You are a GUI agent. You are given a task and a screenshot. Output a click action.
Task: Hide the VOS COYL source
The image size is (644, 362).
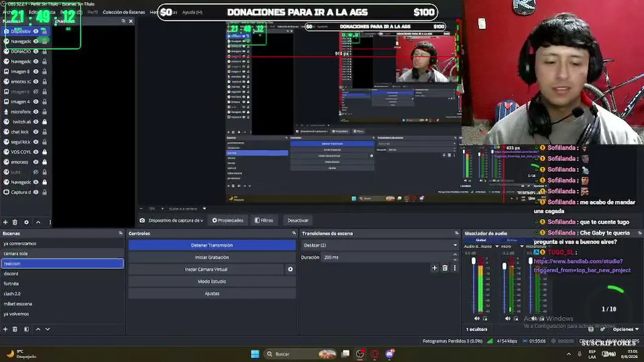point(36,152)
